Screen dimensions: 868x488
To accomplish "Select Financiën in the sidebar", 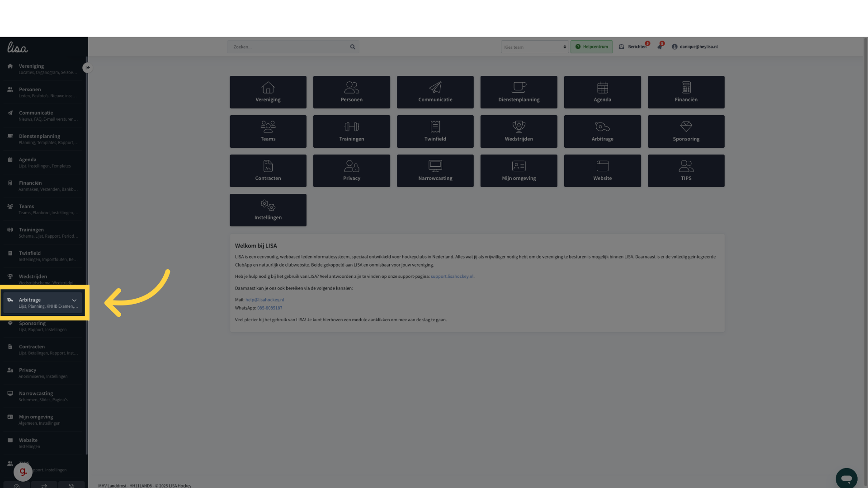I will click(x=43, y=186).
